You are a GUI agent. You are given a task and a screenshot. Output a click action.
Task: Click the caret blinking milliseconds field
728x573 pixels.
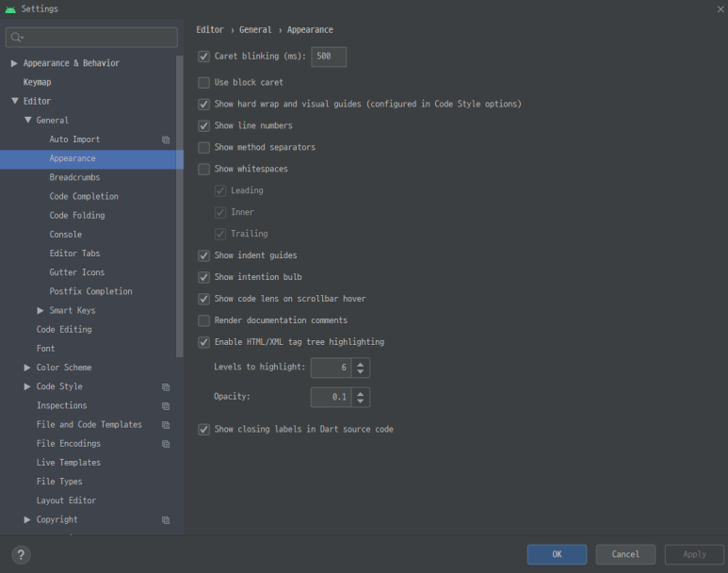329,57
